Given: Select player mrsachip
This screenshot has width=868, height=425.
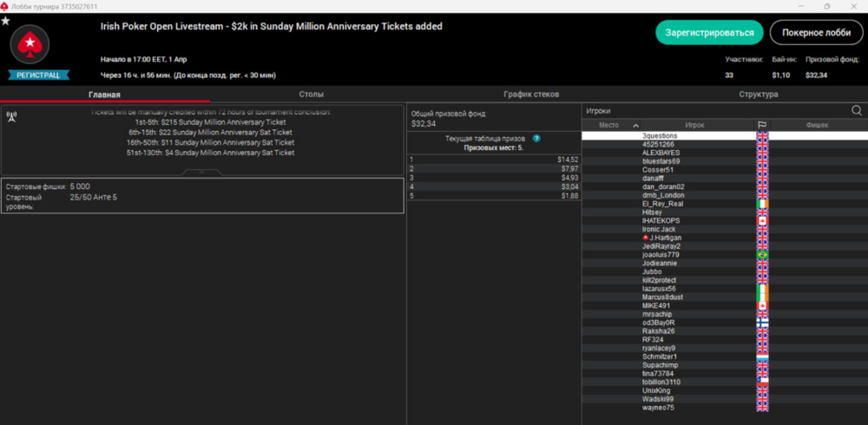Looking at the screenshot, I should (x=656, y=314).
